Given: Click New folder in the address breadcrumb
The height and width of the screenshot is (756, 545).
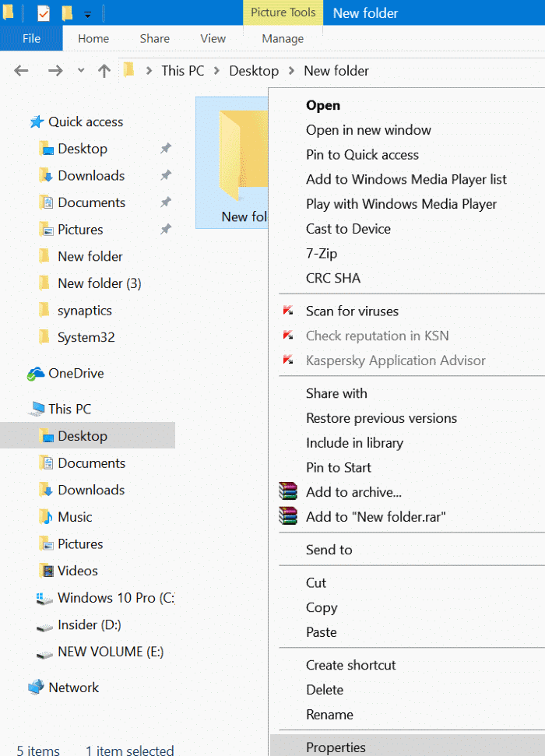Looking at the screenshot, I should (x=336, y=71).
